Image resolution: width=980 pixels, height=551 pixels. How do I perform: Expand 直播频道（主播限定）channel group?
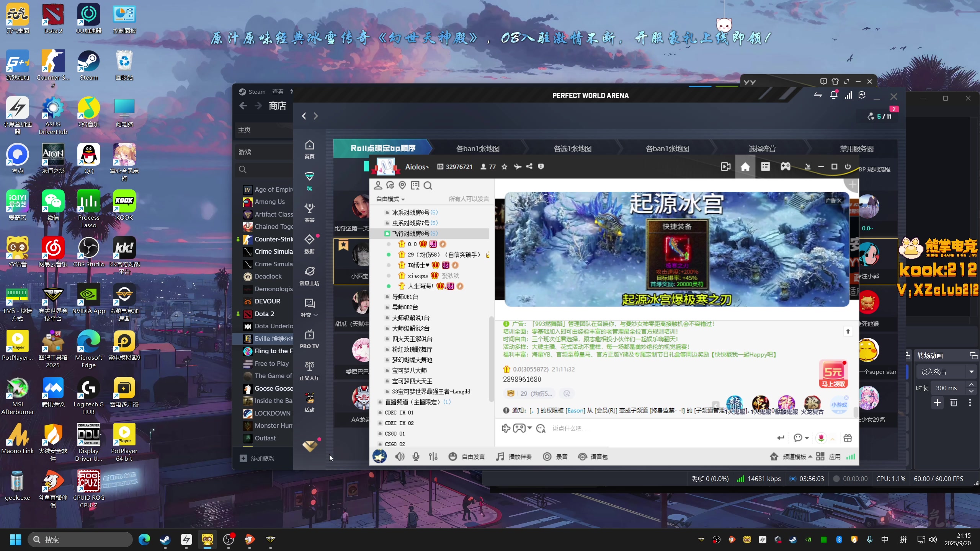tap(417, 402)
